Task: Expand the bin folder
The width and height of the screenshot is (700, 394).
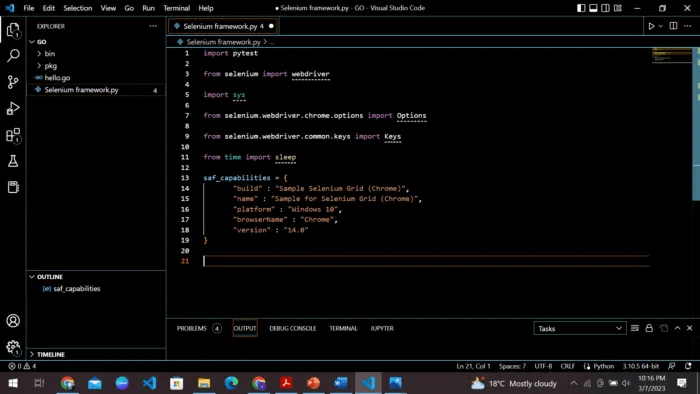Action: click(x=96, y=54)
